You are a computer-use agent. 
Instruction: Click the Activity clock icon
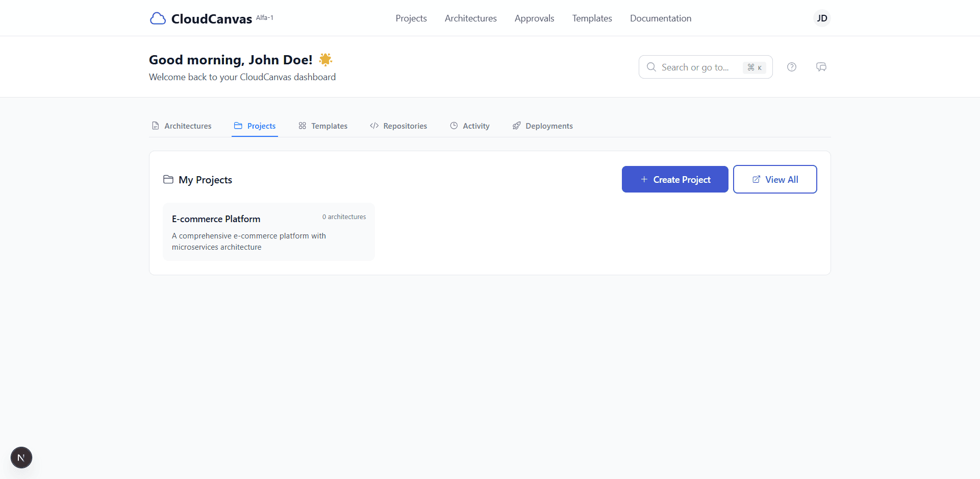[x=454, y=126]
